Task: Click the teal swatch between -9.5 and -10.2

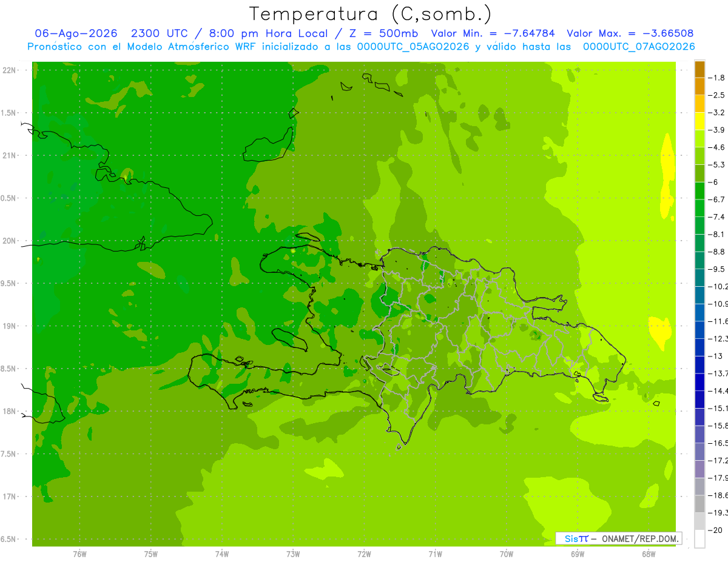Action: pyautogui.click(x=699, y=278)
